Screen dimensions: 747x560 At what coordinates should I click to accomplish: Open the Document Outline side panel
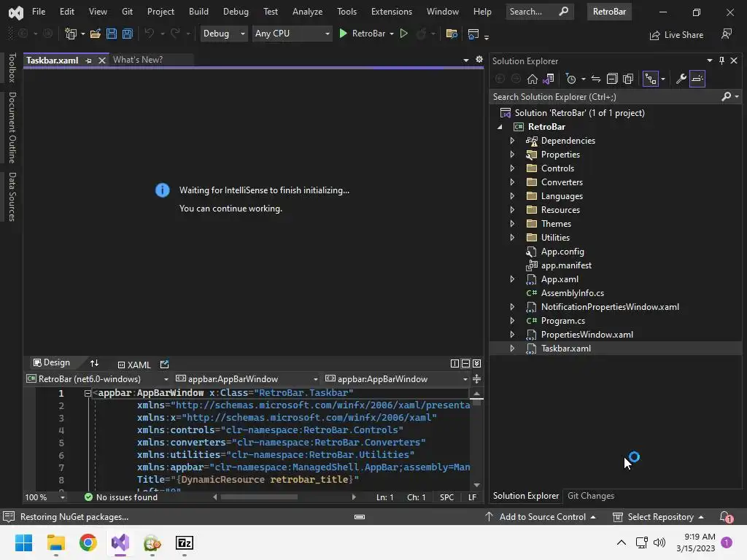[12, 128]
